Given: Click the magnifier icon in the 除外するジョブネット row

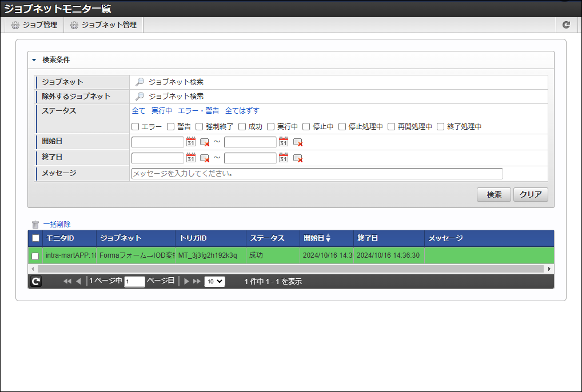Looking at the screenshot, I should pos(139,97).
